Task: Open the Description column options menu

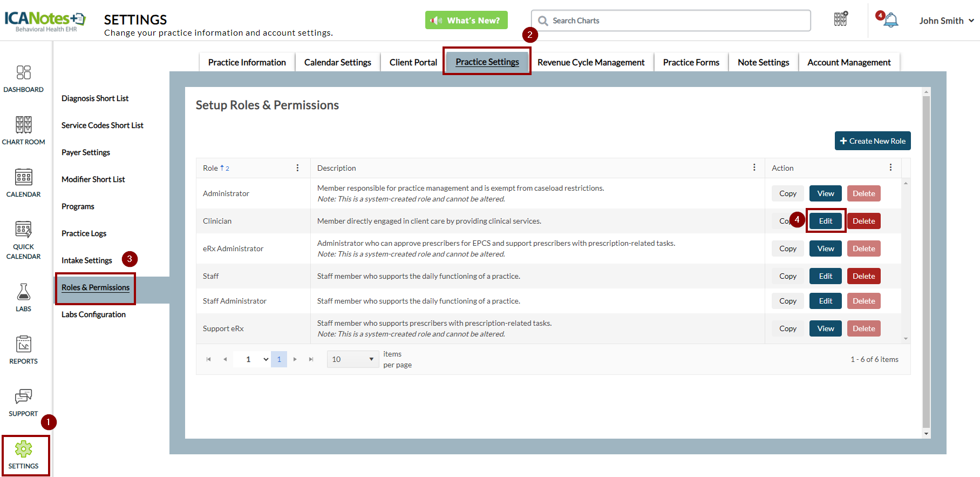Action: 754,168
